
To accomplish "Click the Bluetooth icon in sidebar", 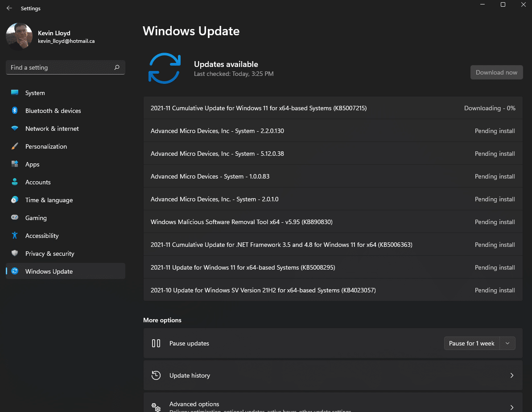I will pos(15,110).
